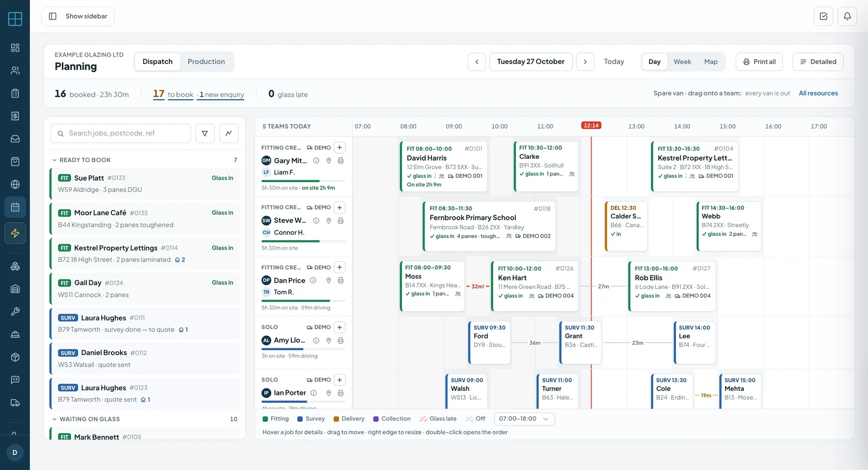This screenshot has height=470, width=868.
Task: Click Print all button
Action: 759,62
